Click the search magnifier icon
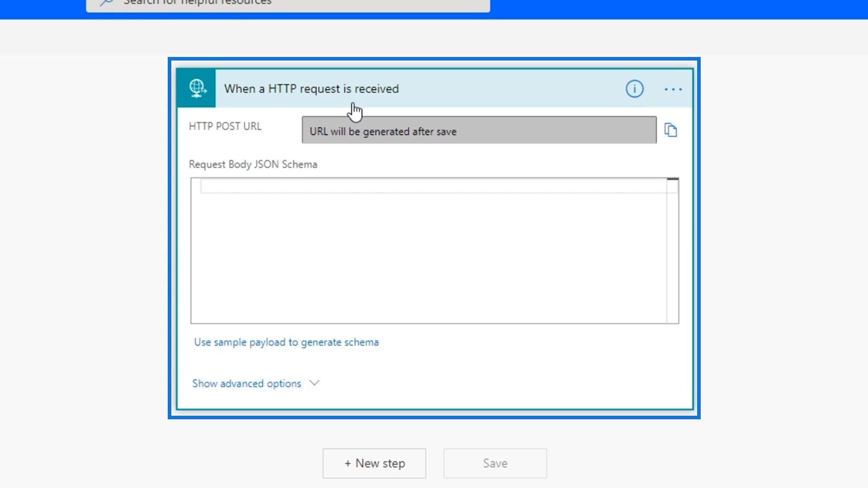The width and height of the screenshot is (868, 488). tap(107, 3)
